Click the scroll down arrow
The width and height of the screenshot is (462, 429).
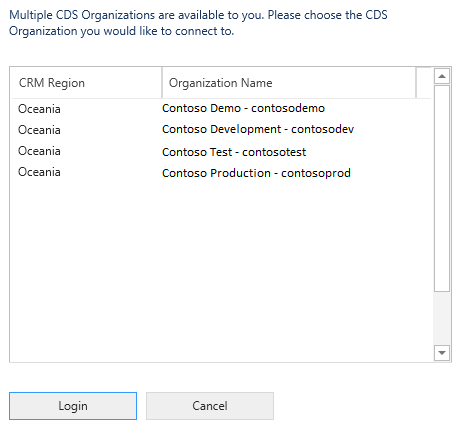click(442, 353)
